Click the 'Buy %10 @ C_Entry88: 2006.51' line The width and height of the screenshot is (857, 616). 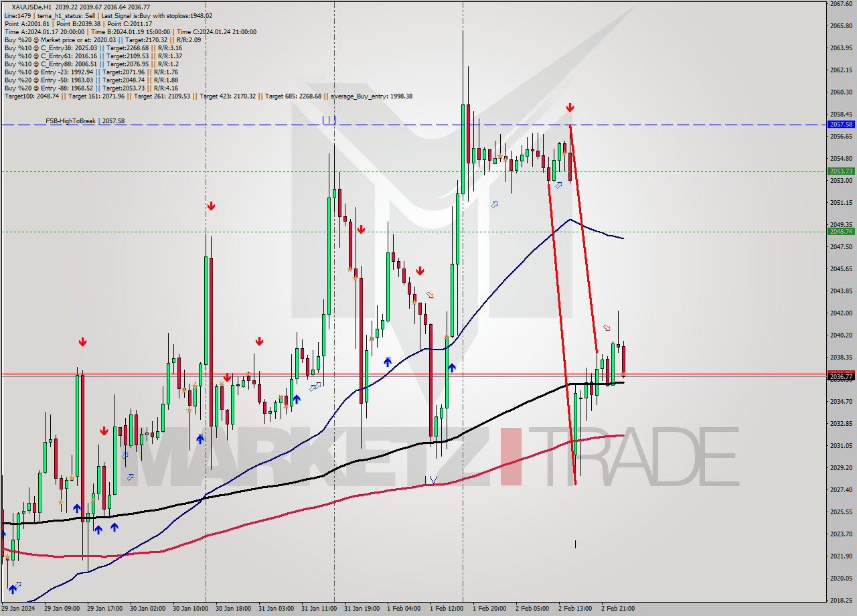click(92, 64)
